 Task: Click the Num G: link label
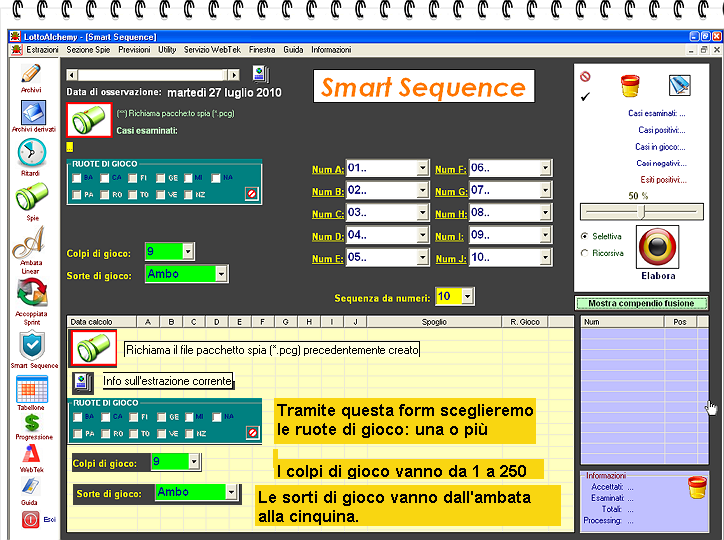451,192
